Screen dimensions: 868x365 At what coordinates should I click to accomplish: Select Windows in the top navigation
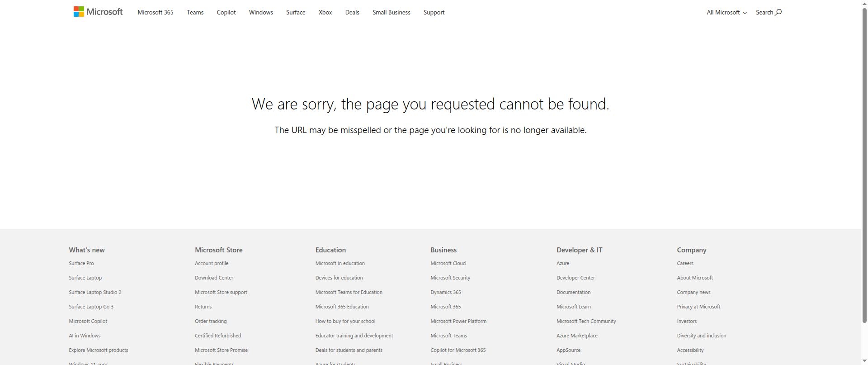tap(261, 13)
